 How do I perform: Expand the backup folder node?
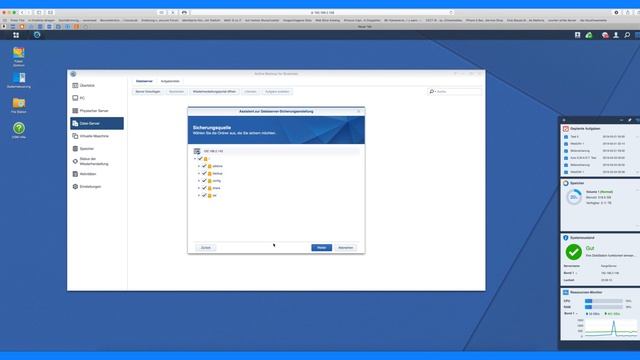pos(199,173)
